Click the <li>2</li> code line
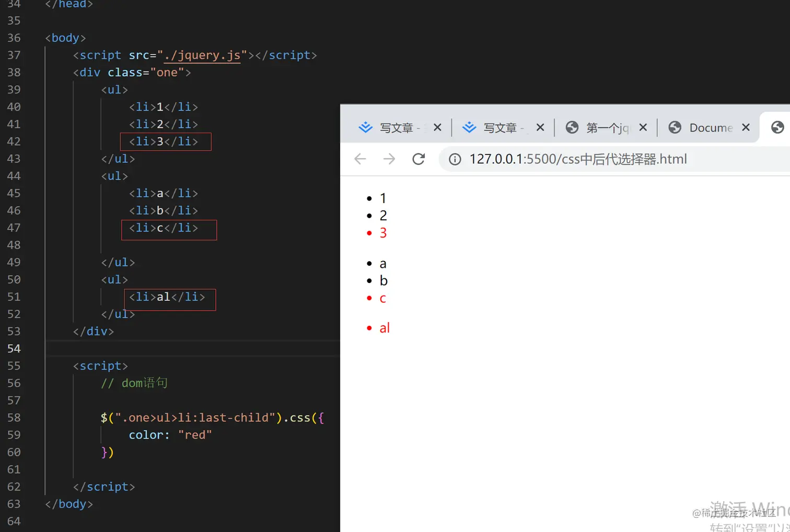 (x=164, y=124)
